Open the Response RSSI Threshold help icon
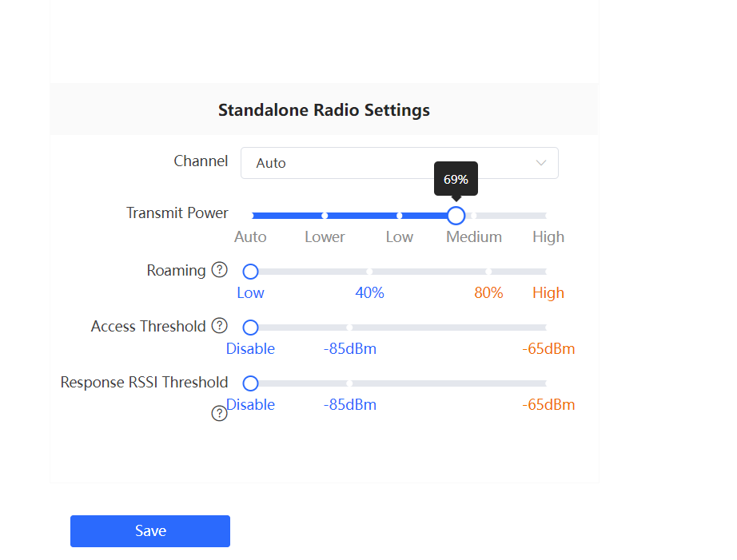The width and height of the screenshot is (737, 560). point(220,414)
